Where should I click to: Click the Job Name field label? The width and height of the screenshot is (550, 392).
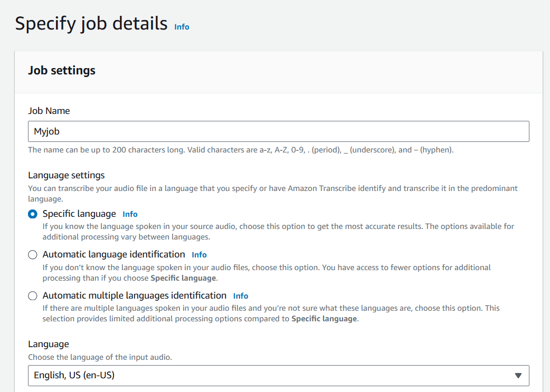[49, 111]
